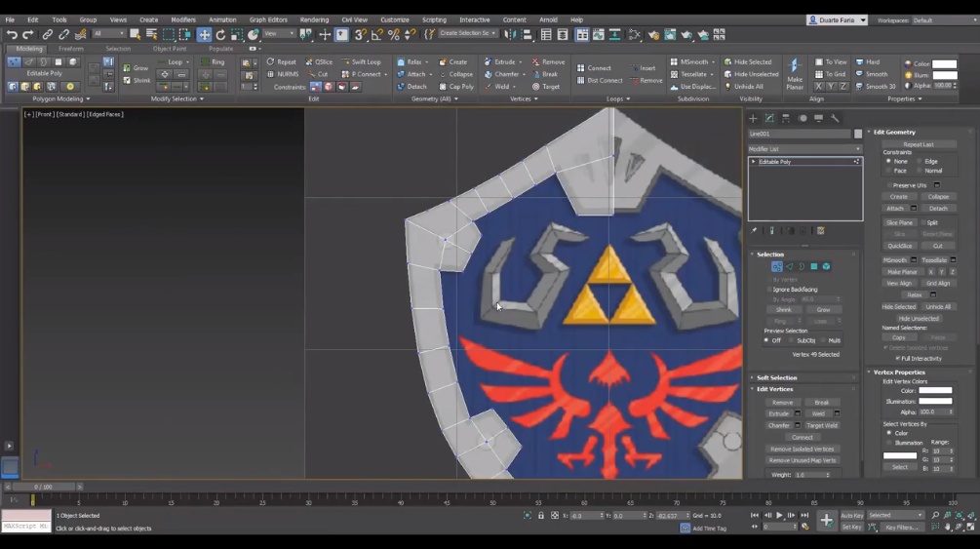Collapse the Edit Geometry rollout
Screen dimensions: 980x549
[894, 132]
